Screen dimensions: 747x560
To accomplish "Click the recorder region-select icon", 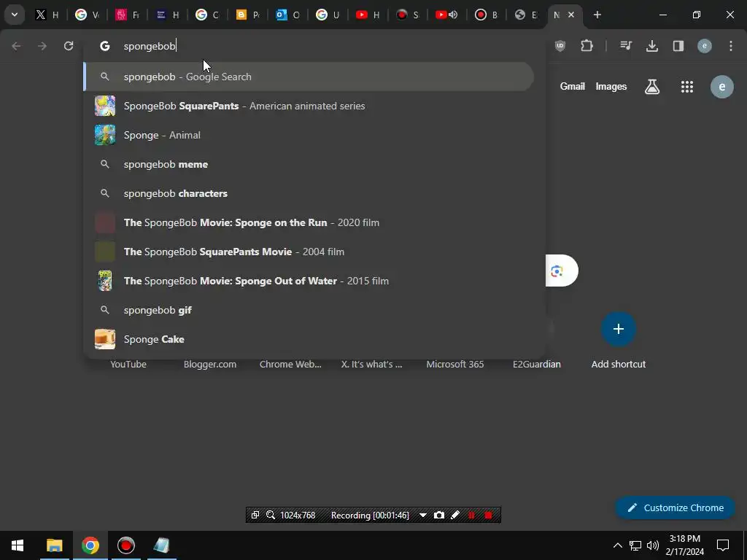I will (255, 515).
